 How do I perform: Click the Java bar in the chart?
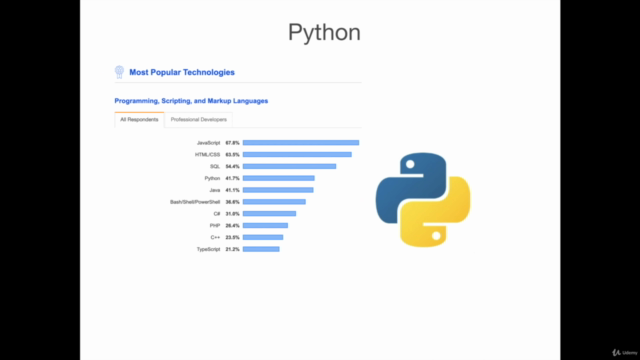[278, 190]
